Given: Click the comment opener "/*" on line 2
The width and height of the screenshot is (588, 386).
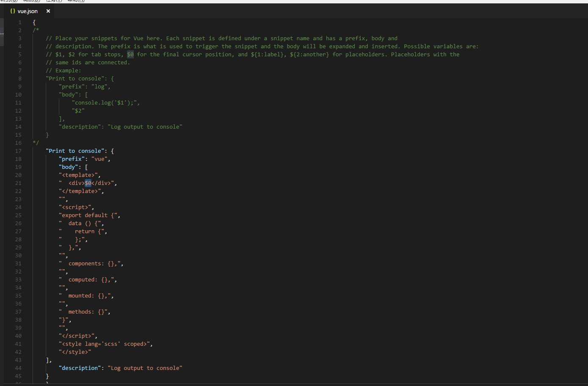Looking at the screenshot, I should pos(36,30).
